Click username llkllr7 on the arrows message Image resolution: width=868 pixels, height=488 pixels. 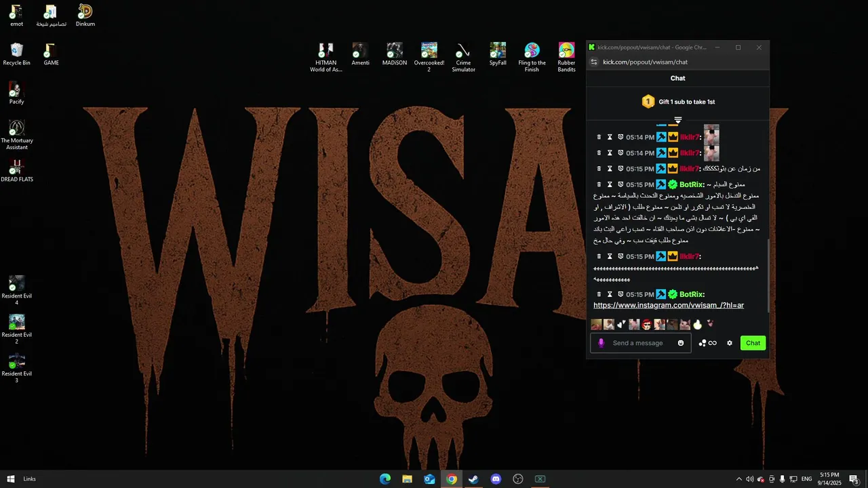tap(689, 256)
